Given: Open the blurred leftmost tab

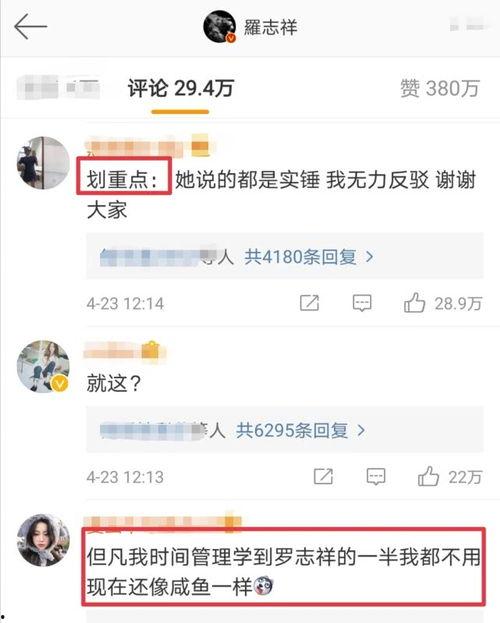Looking at the screenshot, I should pyautogui.click(x=58, y=87).
